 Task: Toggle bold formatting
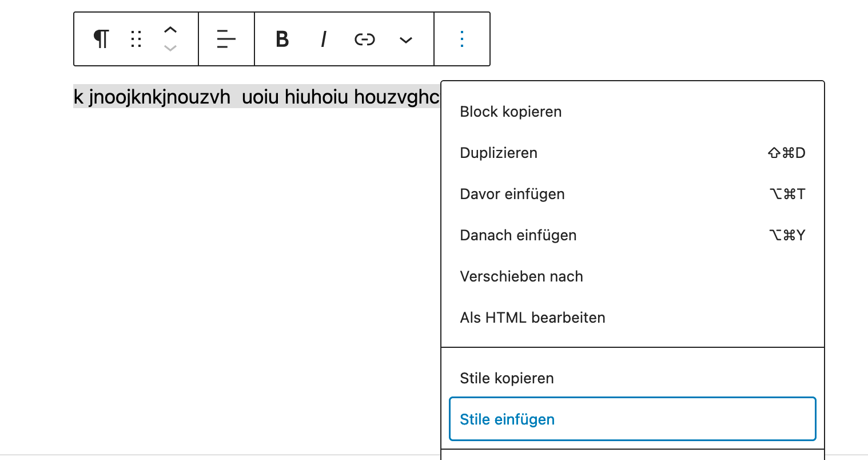282,39
